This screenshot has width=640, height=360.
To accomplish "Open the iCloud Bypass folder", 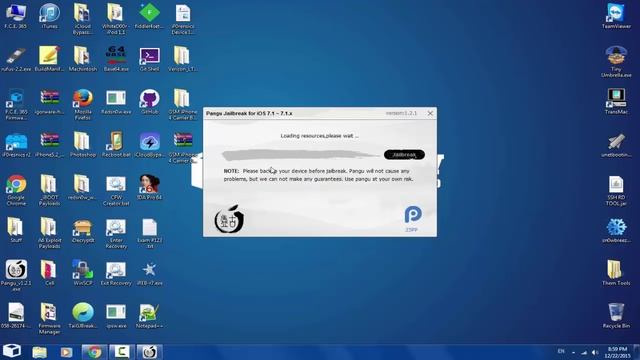I will click(x=82, y=19).
